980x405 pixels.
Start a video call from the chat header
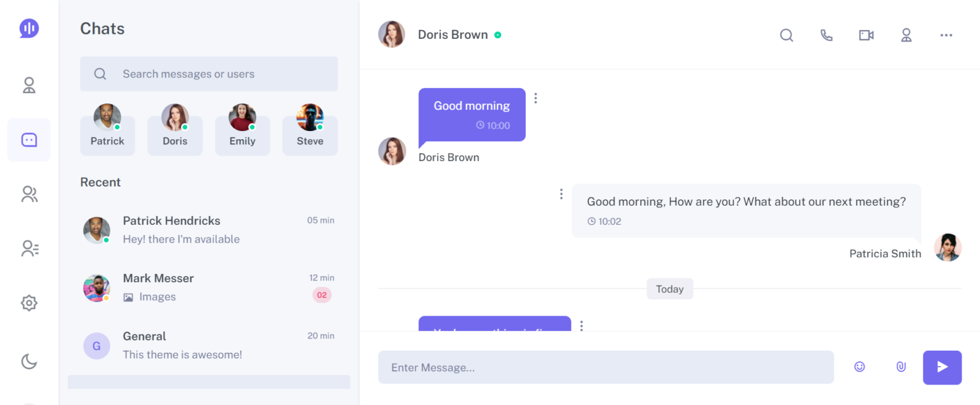pyautogui.click(x=866, y=35)
